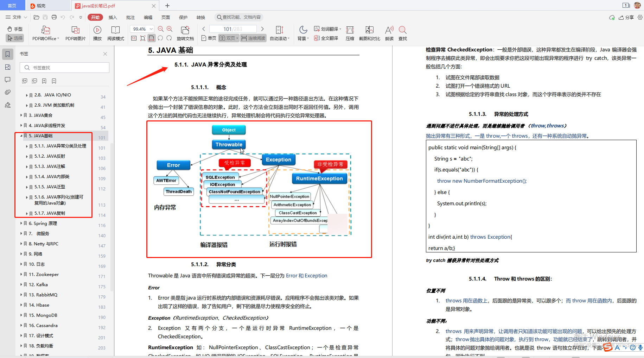Click 书签查找 bookmark search box

(x=64, y=68)
